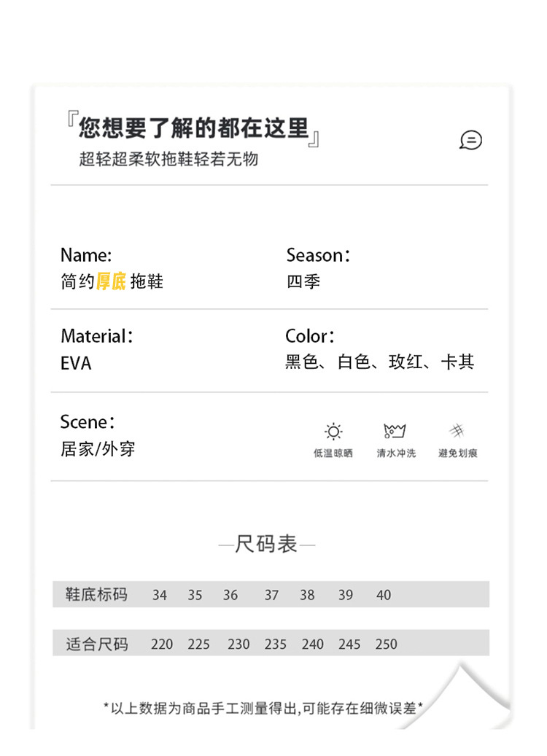Select sole size 37 in chart

pyautogui.click(x=271, y=595)
